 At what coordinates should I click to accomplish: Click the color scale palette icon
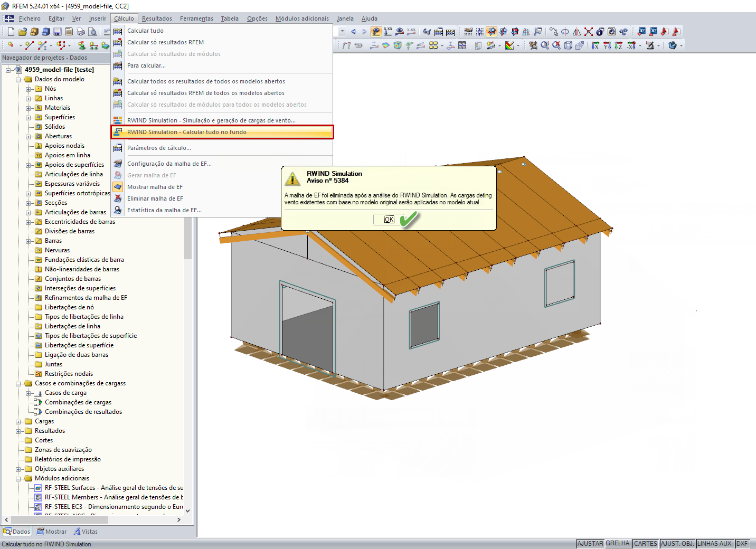[x=509, y=45]
